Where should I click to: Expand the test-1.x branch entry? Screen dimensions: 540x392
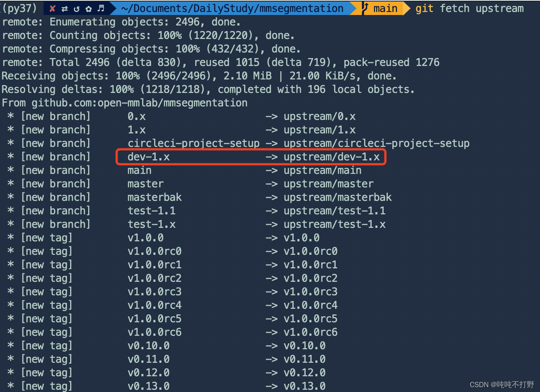pos(151,224)
